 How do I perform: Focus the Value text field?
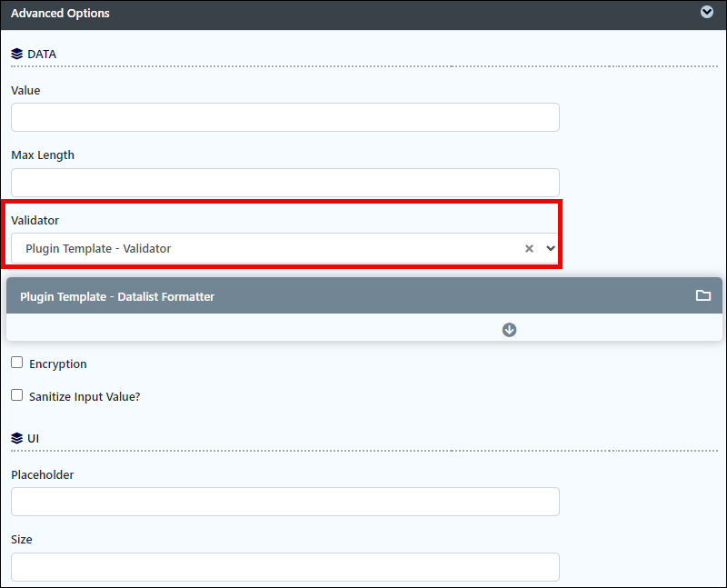click(x=285, y=117)
